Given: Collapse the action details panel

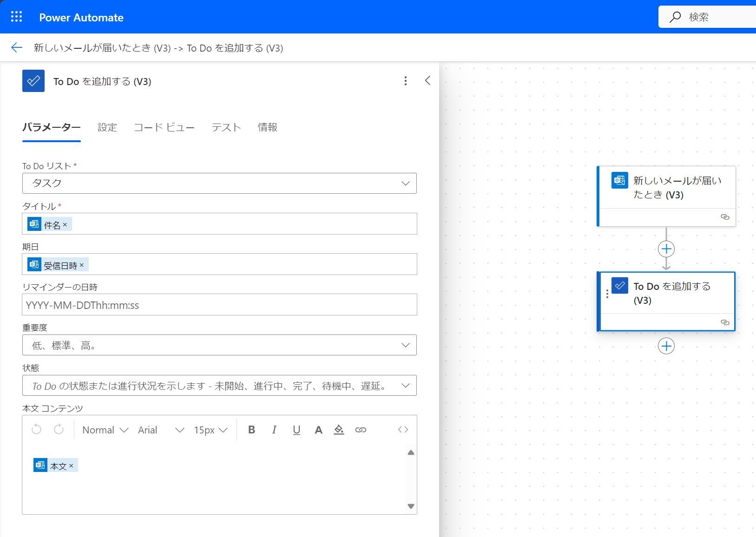Looking at the screenshot, I should point(427,81).
